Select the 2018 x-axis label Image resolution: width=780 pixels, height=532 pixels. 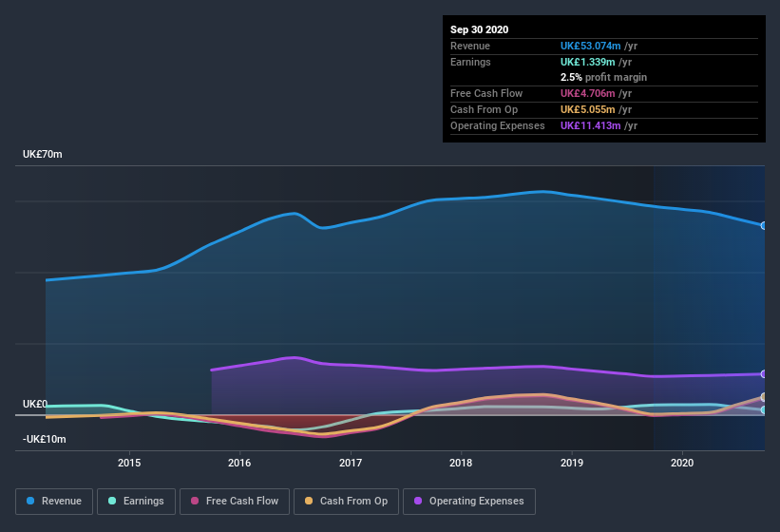click(461, 463)
